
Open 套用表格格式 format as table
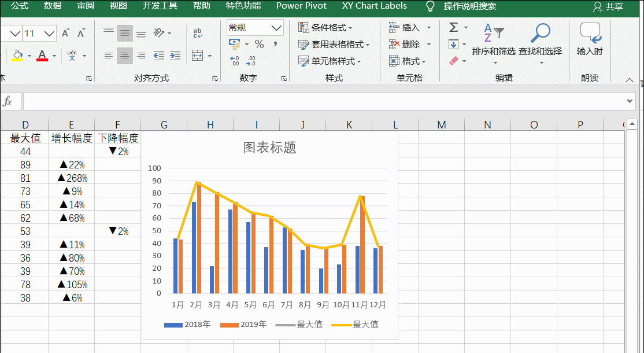tap(334, 45)
